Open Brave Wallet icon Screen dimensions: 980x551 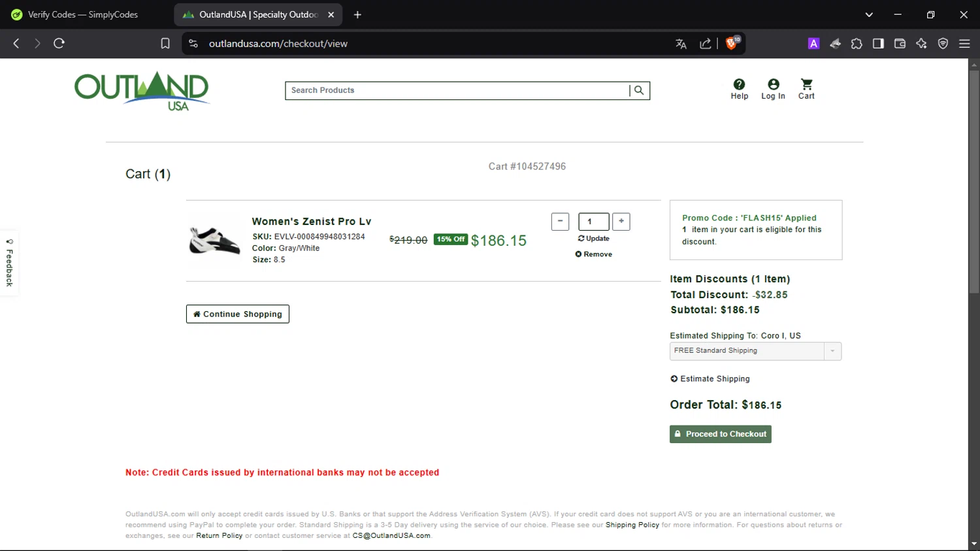[x=900, y=43]
